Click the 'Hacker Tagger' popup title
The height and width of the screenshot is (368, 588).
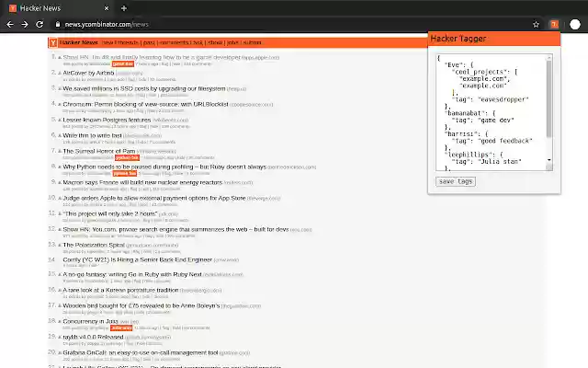pos(458,39)
